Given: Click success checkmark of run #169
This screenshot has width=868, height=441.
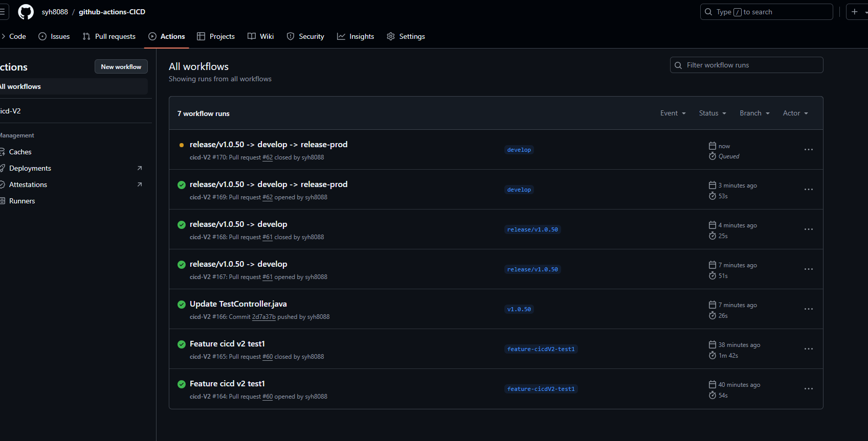Looking at the screenshot, I should tap(182, 185).
